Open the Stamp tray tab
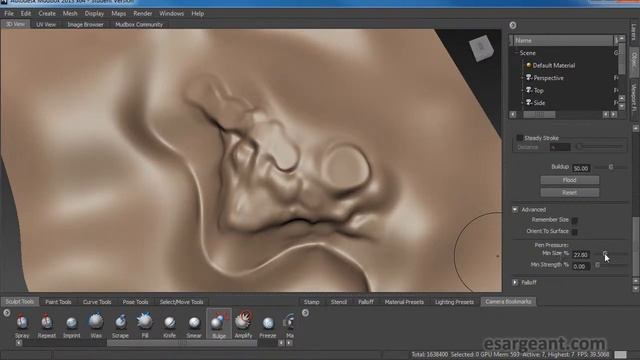Viewport: 640px width, 360px height. pos(311,302)
